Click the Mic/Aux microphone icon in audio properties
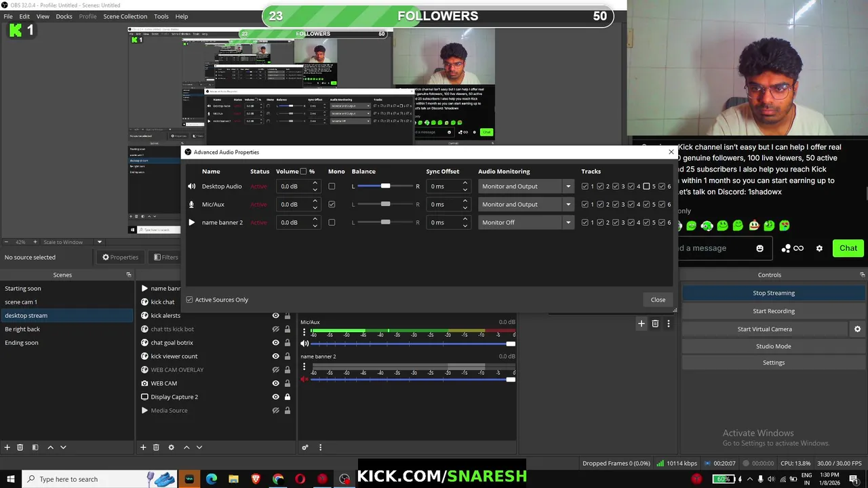 coord(191,204)
